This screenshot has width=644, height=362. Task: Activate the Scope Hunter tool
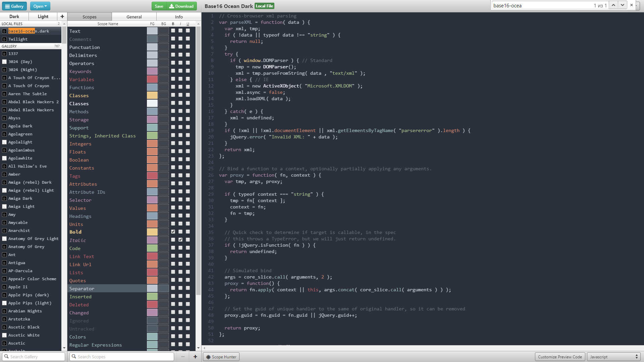[221, 357]
